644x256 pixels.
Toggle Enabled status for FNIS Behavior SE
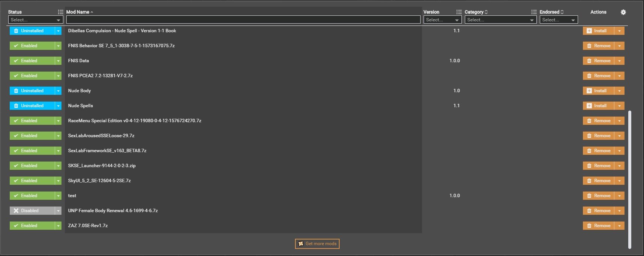click(x=32, y=46)
